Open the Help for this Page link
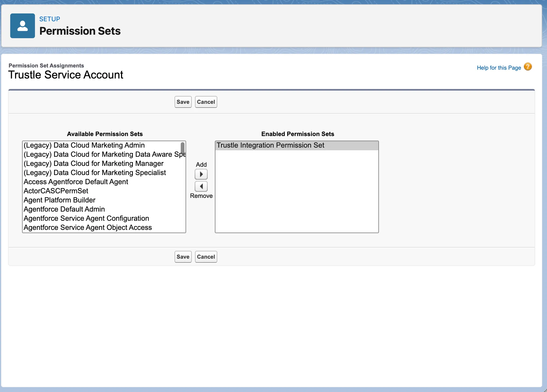The width and height of the screenshot is (547, 392). [499, 68]
